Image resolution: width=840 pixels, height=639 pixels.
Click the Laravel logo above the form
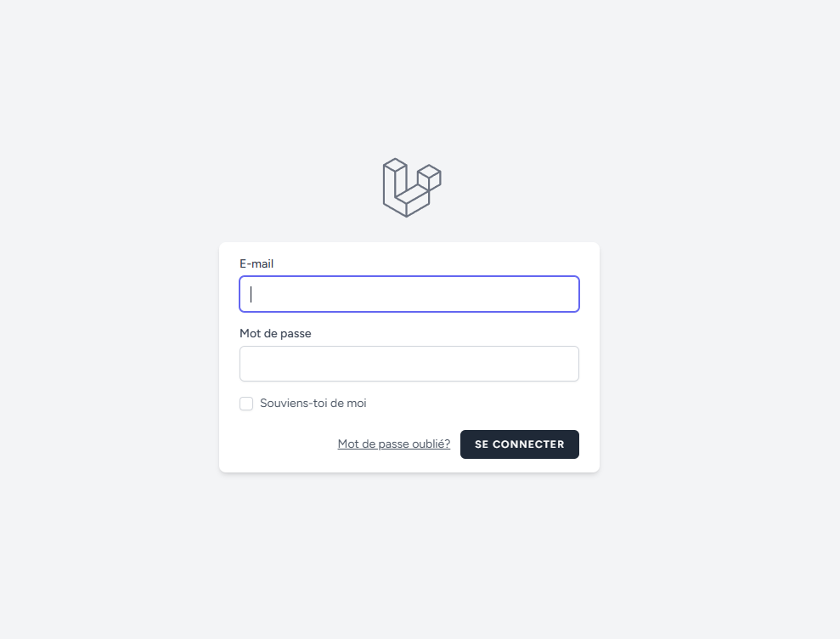click(412, 188)
